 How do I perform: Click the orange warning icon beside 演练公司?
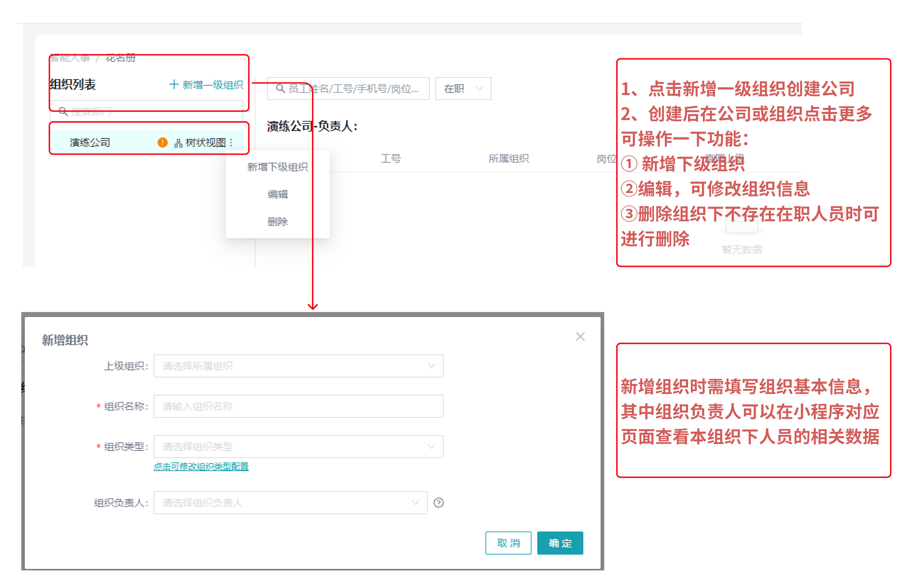point(162,143)
